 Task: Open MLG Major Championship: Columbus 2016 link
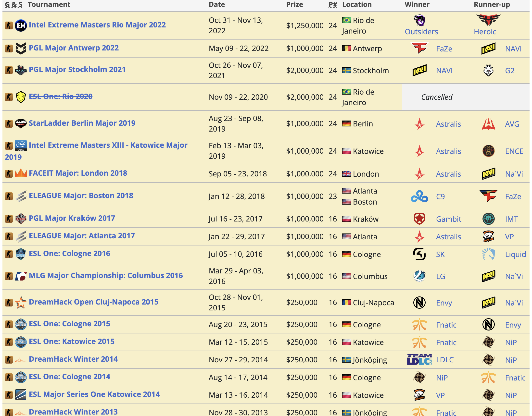click(106, 275)
